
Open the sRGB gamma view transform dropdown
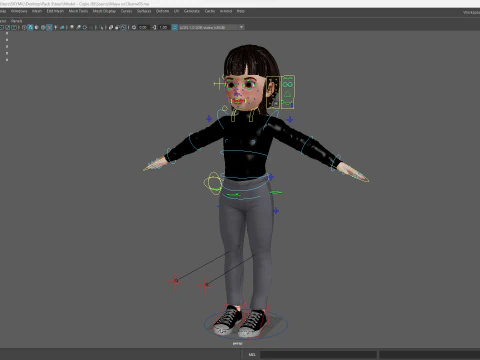click(x=211, y=27)
